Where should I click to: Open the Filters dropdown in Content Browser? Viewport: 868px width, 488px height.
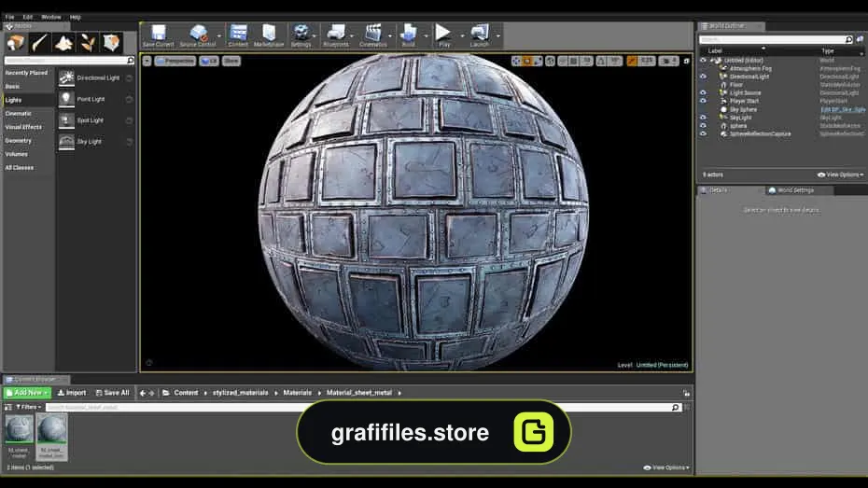tap(28, 407)
